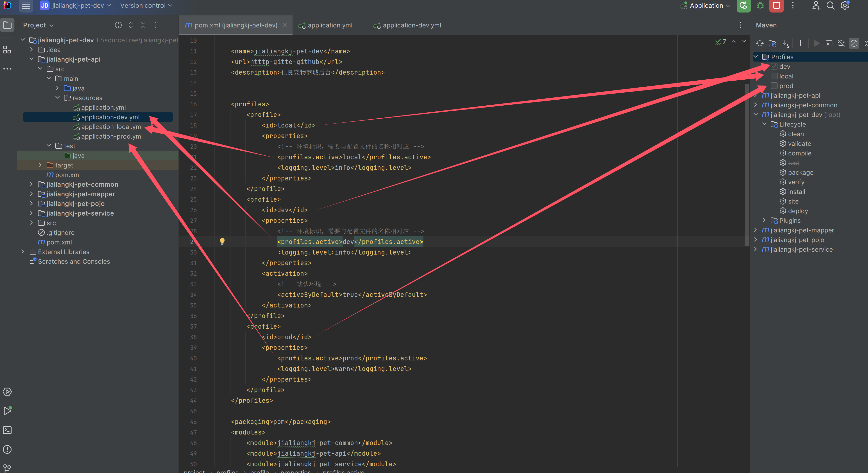Download Maven sources and documentation
The image size is (868, 473).
point(785,44)
